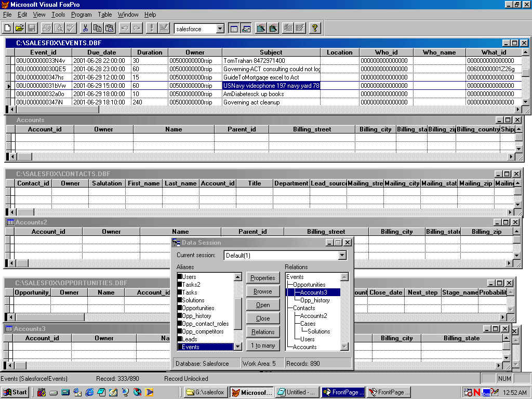Click the Relations button in Data Session
The width and height of the screenshot is (532, 399).
[x=262, y=332]
